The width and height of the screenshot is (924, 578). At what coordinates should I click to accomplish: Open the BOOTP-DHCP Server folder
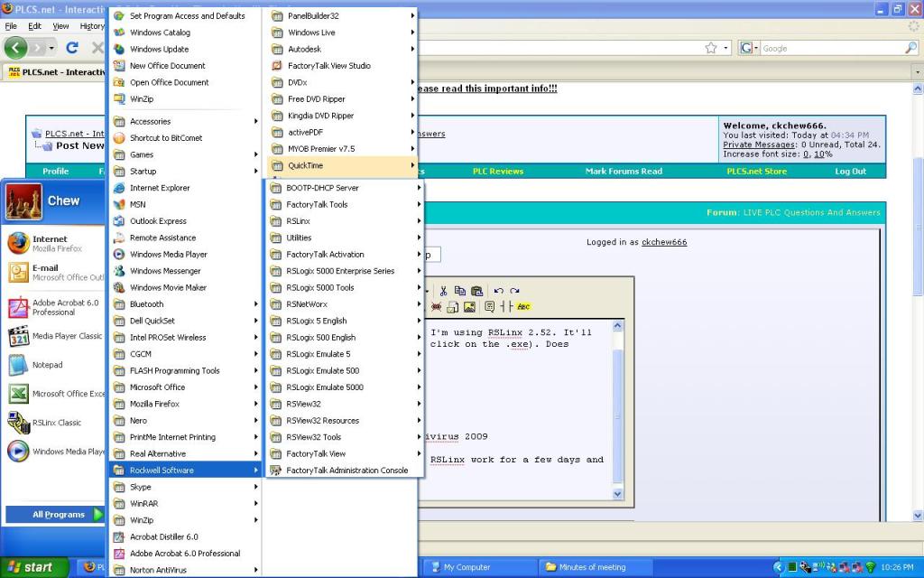coord(344,188)
